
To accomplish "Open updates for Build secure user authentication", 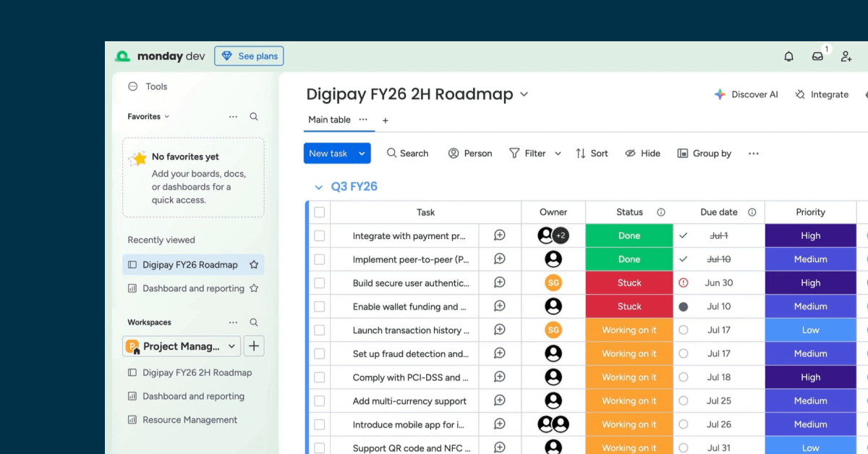I will [x=499, y=282].
